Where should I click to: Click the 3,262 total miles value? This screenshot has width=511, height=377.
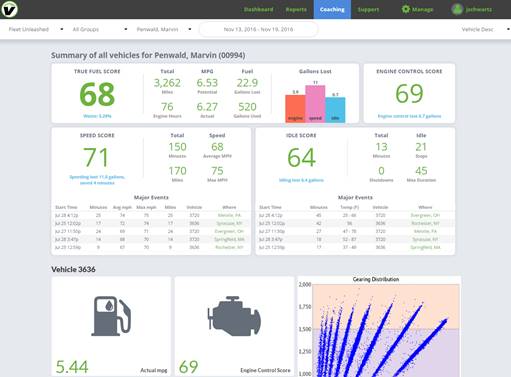click(x=167, y=83)
